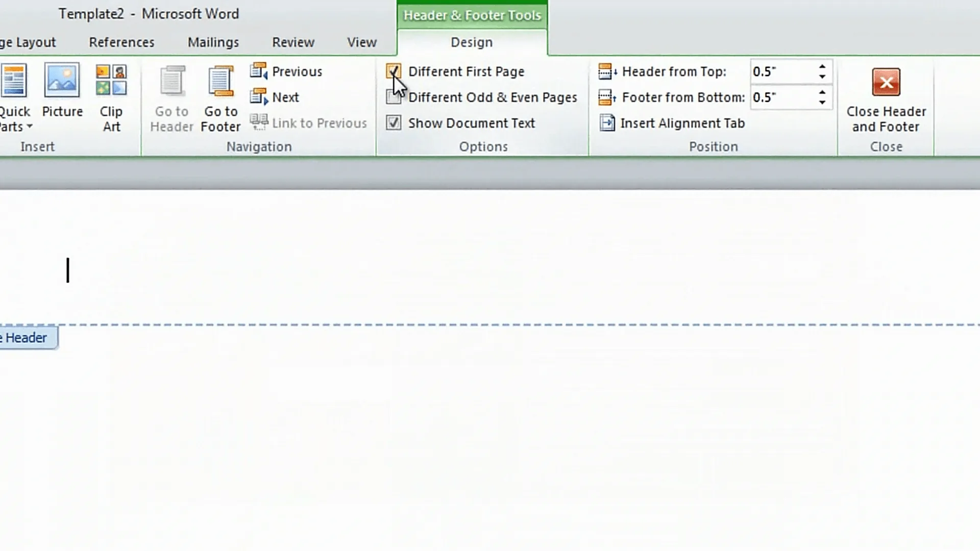
Task: Click the Header label tag on the page
Action: tap(26, 338)
